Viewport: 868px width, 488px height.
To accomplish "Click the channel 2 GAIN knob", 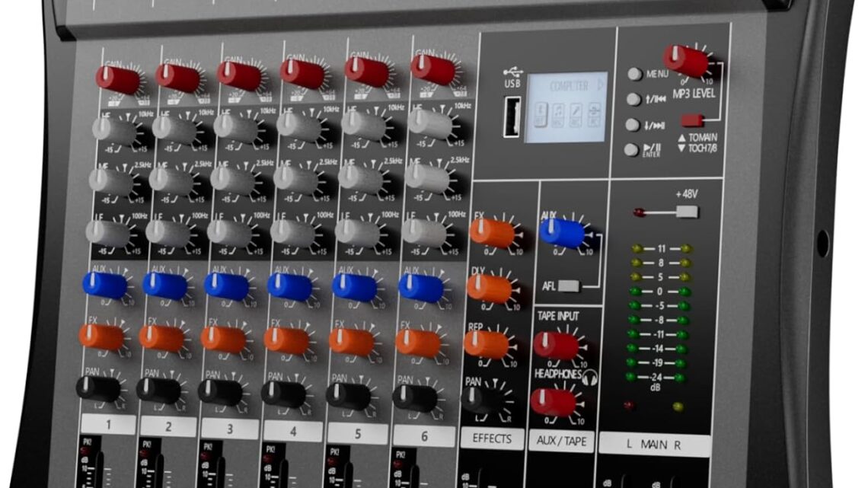I will pyautogui.click(x=177, y=78).
